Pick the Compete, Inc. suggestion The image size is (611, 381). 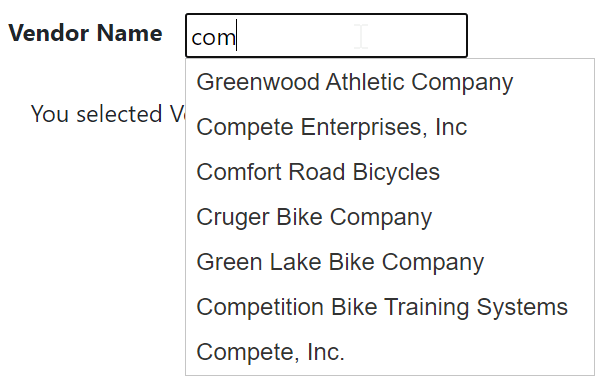pos(390,352)
